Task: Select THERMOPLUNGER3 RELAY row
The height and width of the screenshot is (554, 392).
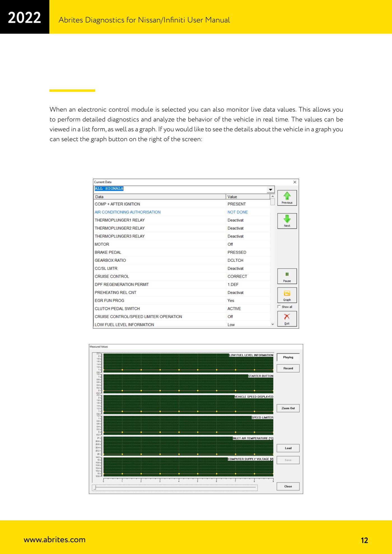Action: pos(182,236)
